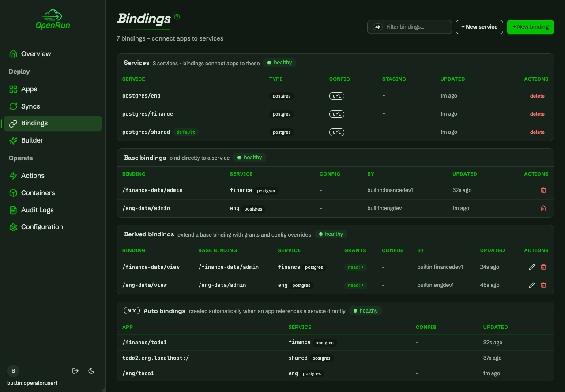
Task: Click the /eng/todo1 auto binding app
Action: [138, 373]
